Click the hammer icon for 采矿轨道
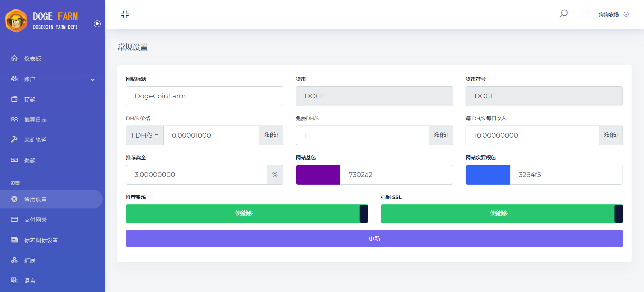The height and width of the screenshot is (292, 644). click(x=14, y=140)
